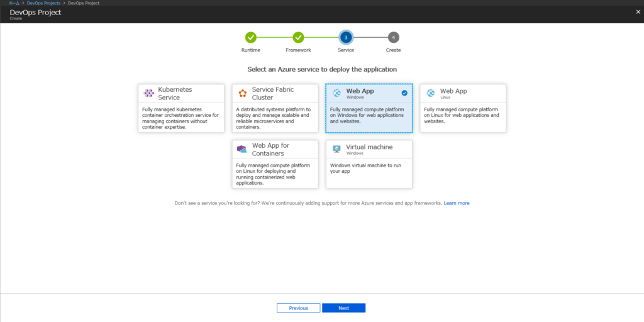This screenshot has width=644, height=322.
Task: Click the Runtime step label
Action: [x=250, y=50]
